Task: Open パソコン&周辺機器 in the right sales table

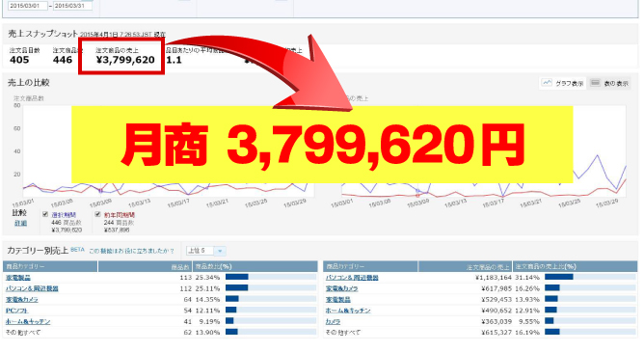Action: [x=352, y=278]
